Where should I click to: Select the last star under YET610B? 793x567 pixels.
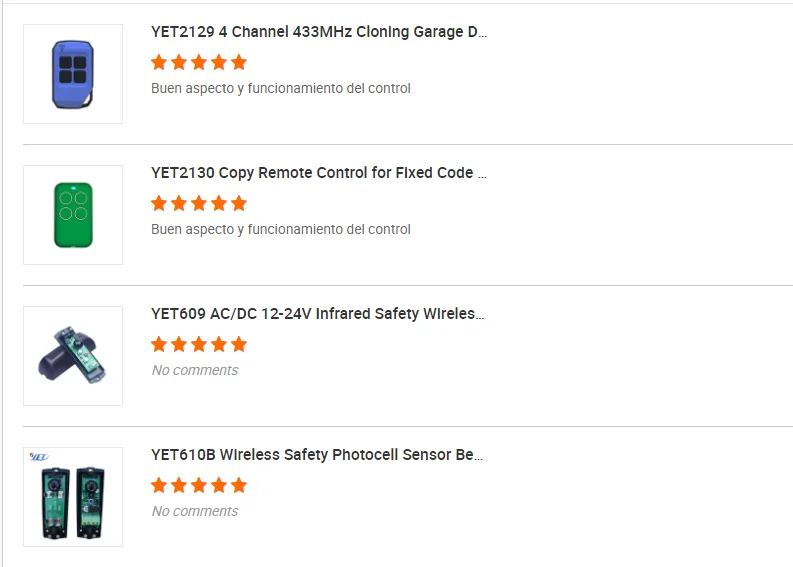pyautogui.click(x=239, y=485)
